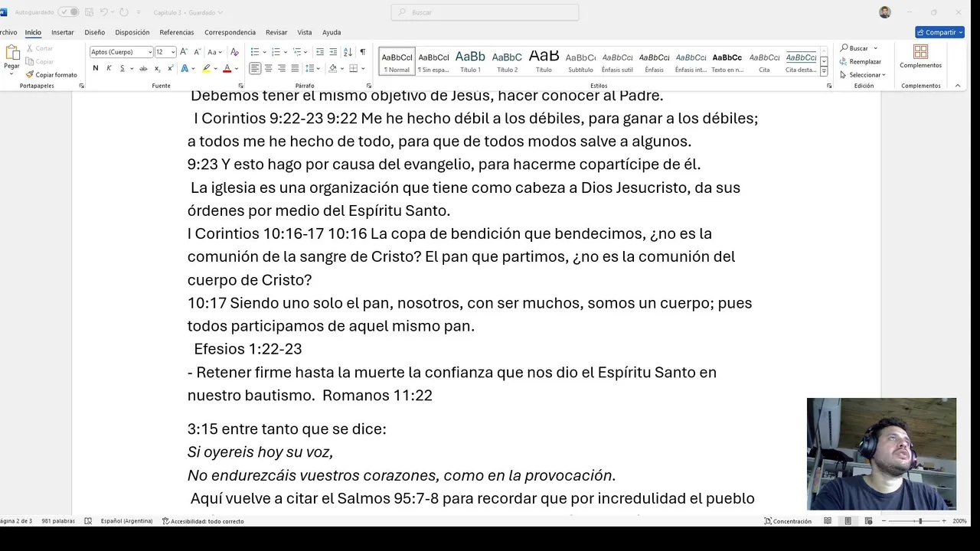Click the Buscar search box

click(x=485, y=12)
